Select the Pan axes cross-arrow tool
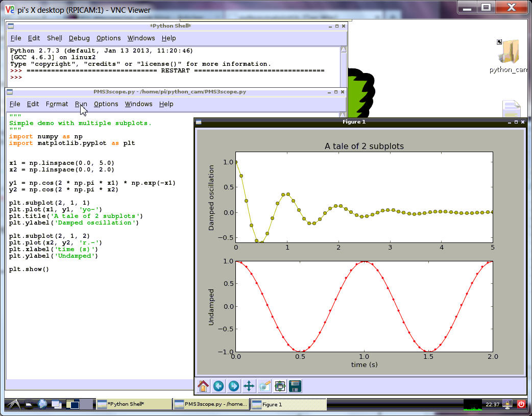This screenshot has width=532, height=416. [249, 386]
